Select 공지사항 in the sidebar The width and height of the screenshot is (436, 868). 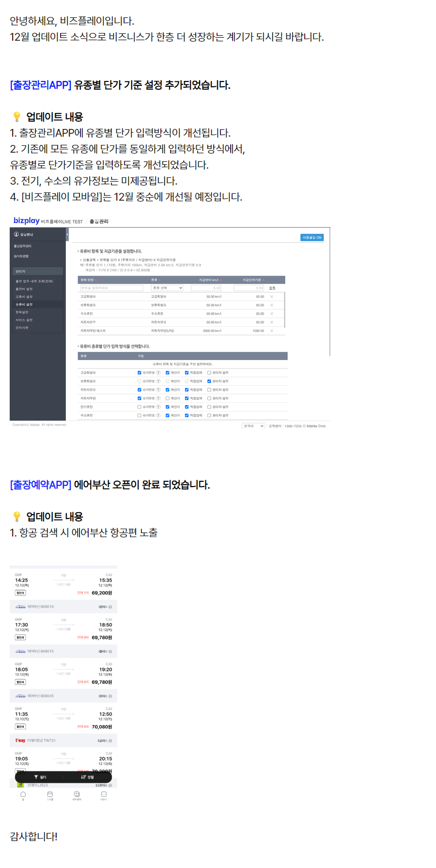click(x=22, y=328)
